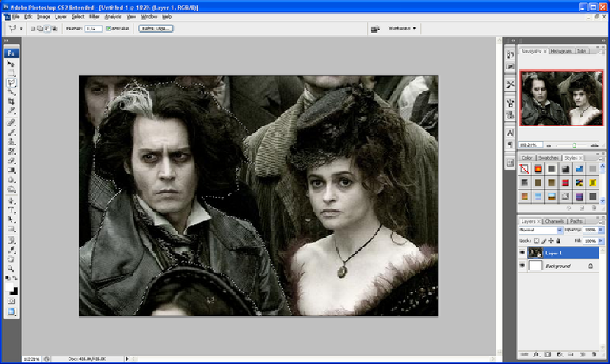Image resolution: width=610 pixels, height=364 pixels.
Task: Toggle the Anti-alias checkbox
Action: pyautogui.click(x=108, y=28)
